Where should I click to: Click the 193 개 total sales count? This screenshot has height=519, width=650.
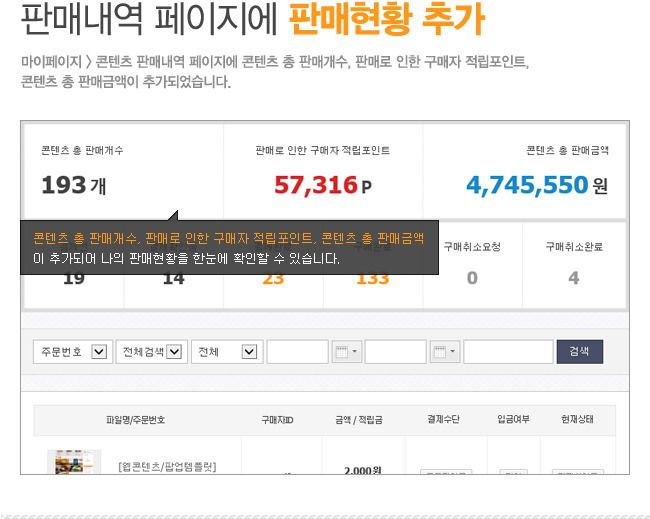[74, 185]
